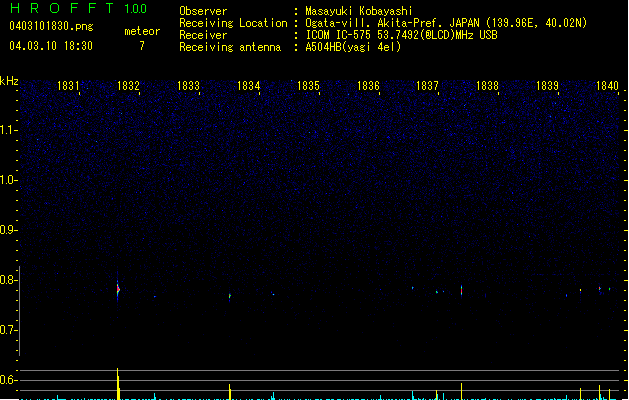The image size is (629, 400).
Task: Click the 'Observer' field label
Action: pyautogui.click(x=203, y=11)
